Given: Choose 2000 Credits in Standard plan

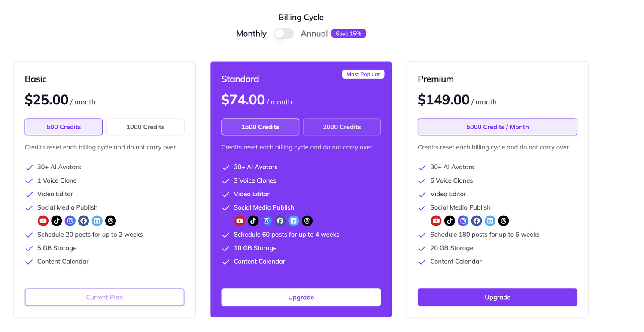Looking at the screenshot, I should pos(342,127).
